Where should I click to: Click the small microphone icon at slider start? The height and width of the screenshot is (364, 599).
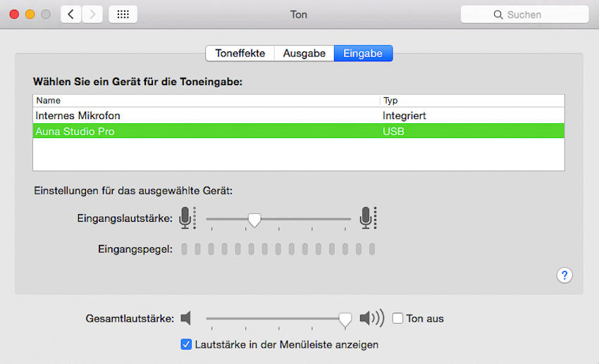click(186, 218)
